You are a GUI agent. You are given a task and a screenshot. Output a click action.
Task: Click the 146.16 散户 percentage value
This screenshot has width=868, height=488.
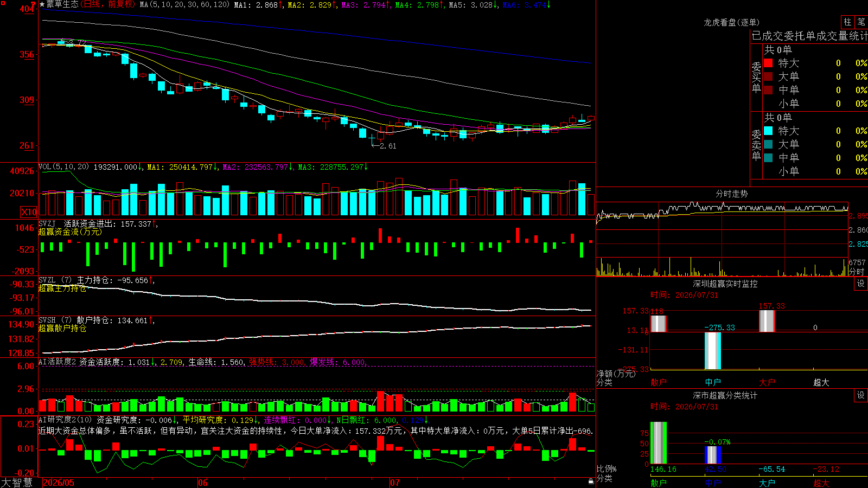pyautogui.click(x=663, y=469)
